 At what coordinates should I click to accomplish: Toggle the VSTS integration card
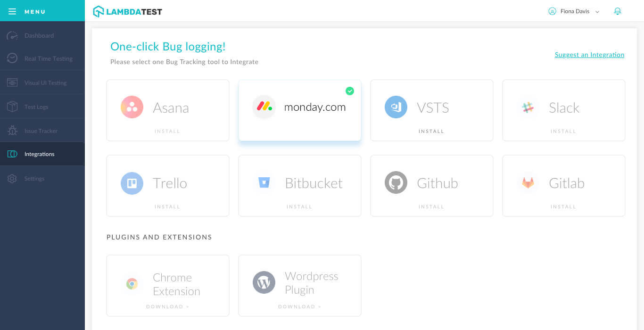tap(431, 110)
